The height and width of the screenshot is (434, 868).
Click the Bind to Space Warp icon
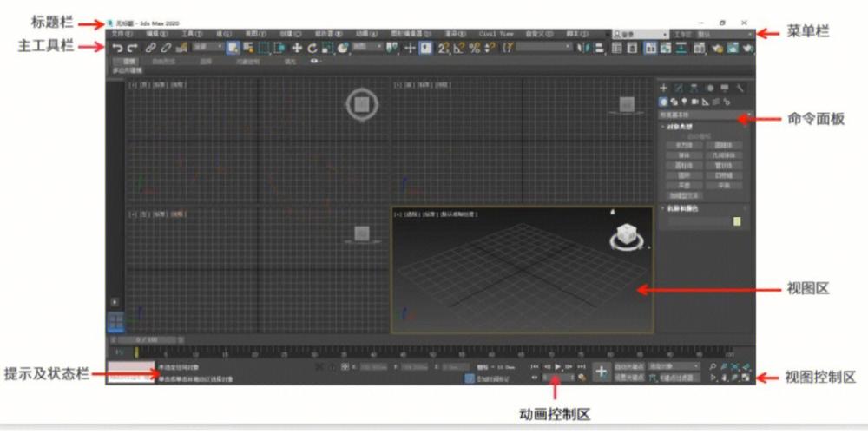181,48
